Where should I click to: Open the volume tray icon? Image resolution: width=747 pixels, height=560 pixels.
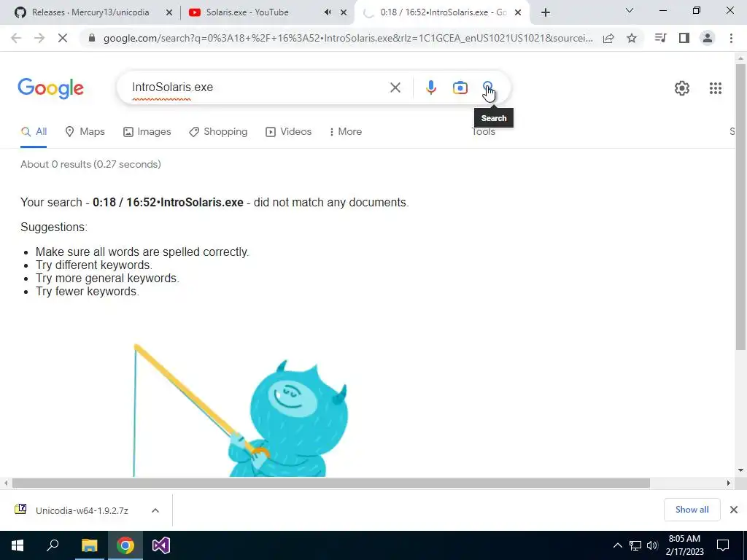tap(652, 545)
